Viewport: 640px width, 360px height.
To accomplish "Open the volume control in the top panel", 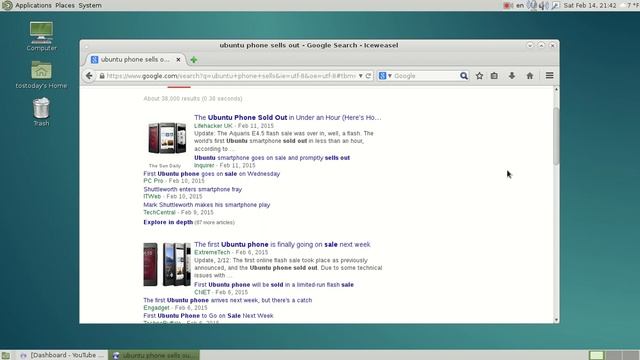I will click(543, 5).
